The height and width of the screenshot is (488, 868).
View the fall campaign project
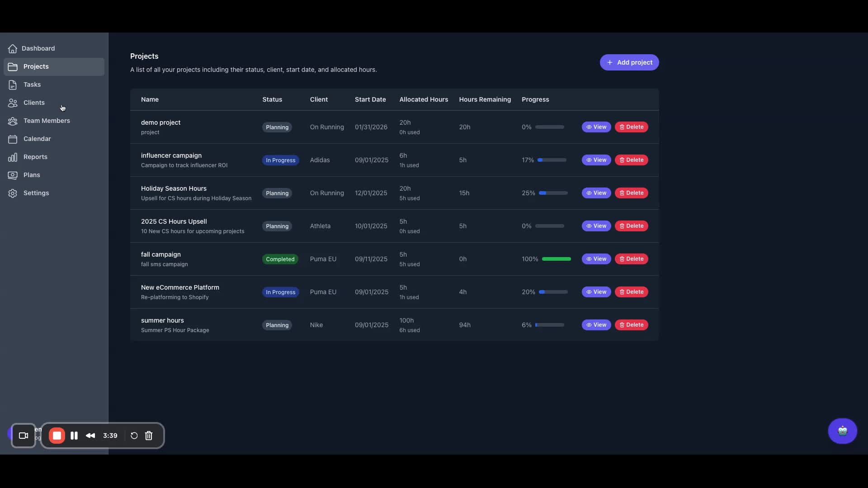click(x=596, y=259)
